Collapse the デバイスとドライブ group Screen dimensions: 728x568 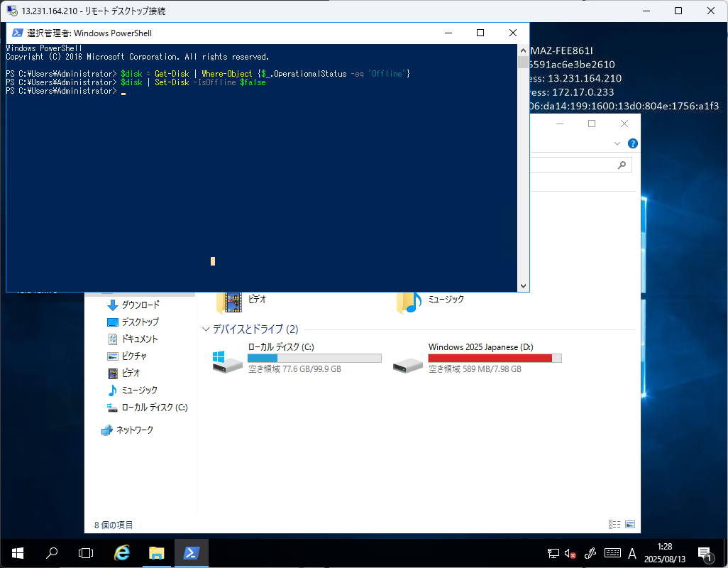point(206,329)
